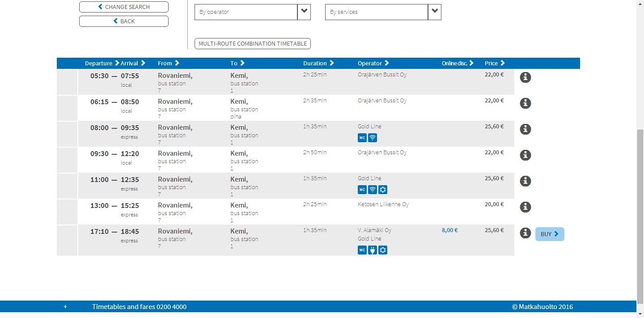Click the 2h 50min duration
Screen dimensions: 644x318
coord(315,153)
